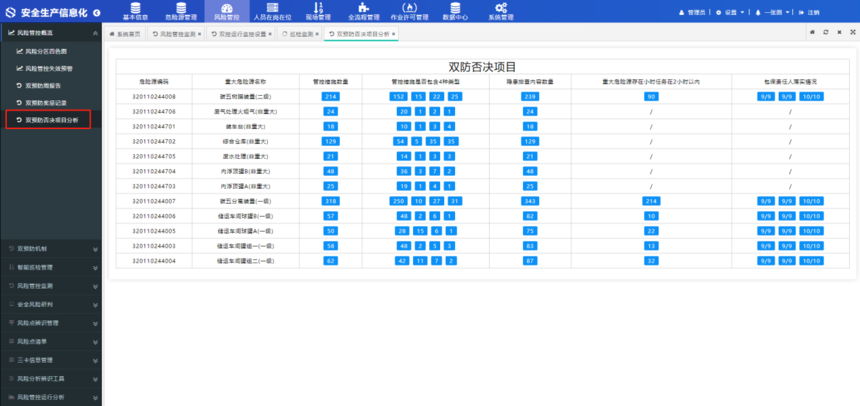Close the 巡检监测 tab
The image size is (860, 406).
point(319,33)
